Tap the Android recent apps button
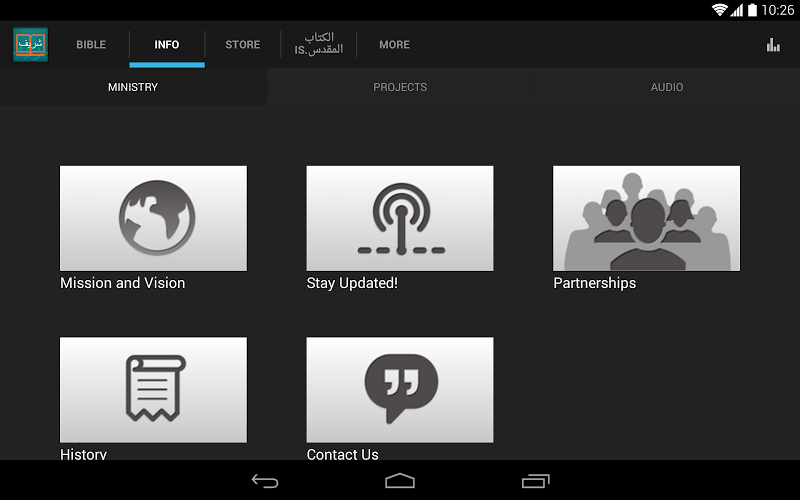800x500 pixels. tap(536, 481)
